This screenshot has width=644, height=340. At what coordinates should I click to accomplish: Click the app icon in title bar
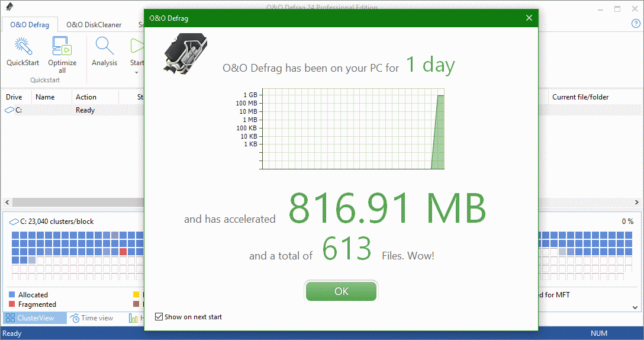tap(10, 7)
